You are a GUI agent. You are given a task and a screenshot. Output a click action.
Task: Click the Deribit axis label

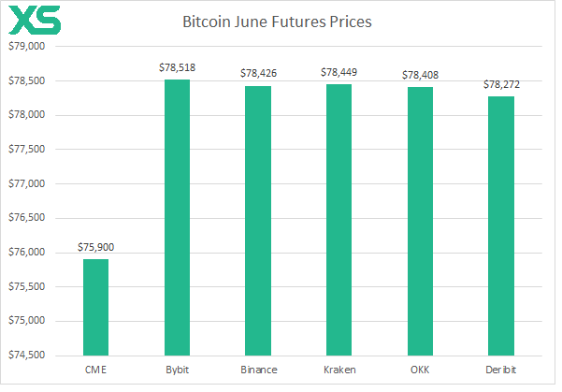pyautogui.click(x=500, y=371)
